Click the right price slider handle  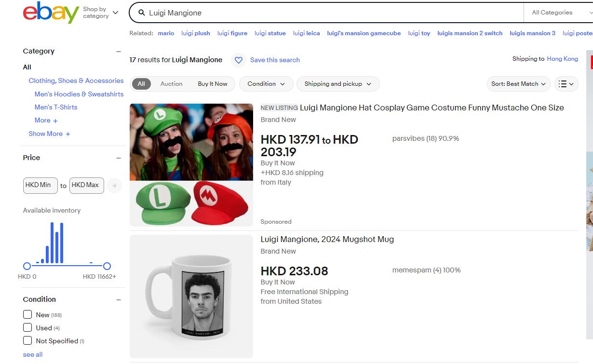tap(107, 266)
